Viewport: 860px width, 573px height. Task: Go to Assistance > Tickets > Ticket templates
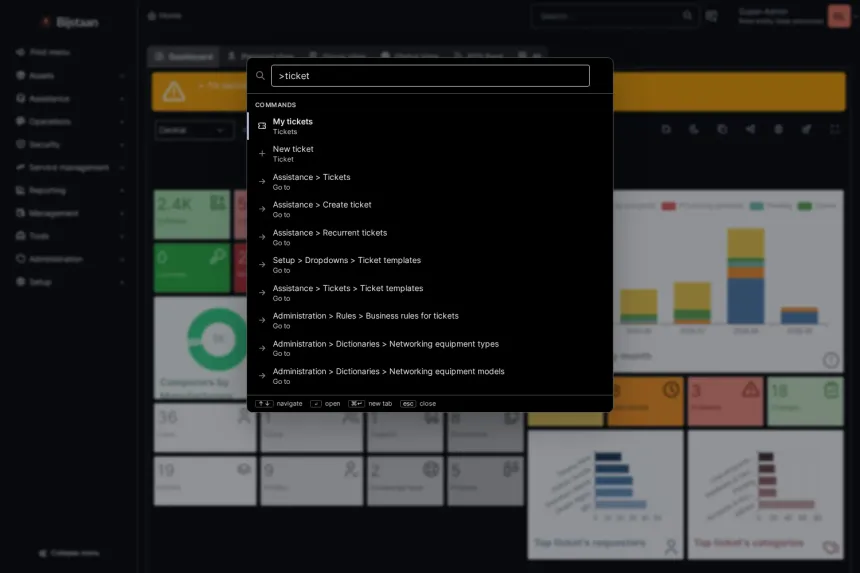click(430, 292)
